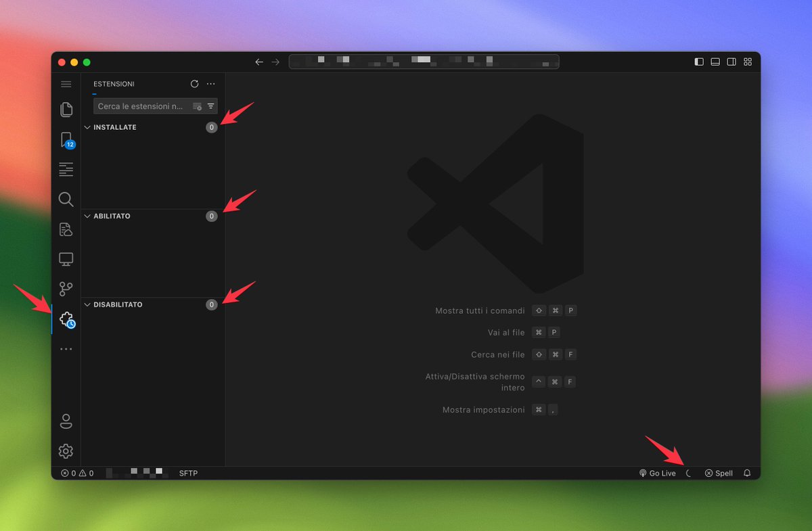The image size is (812, 531).
Task: Start server with Go Live
Action: [x=658, y=474]
